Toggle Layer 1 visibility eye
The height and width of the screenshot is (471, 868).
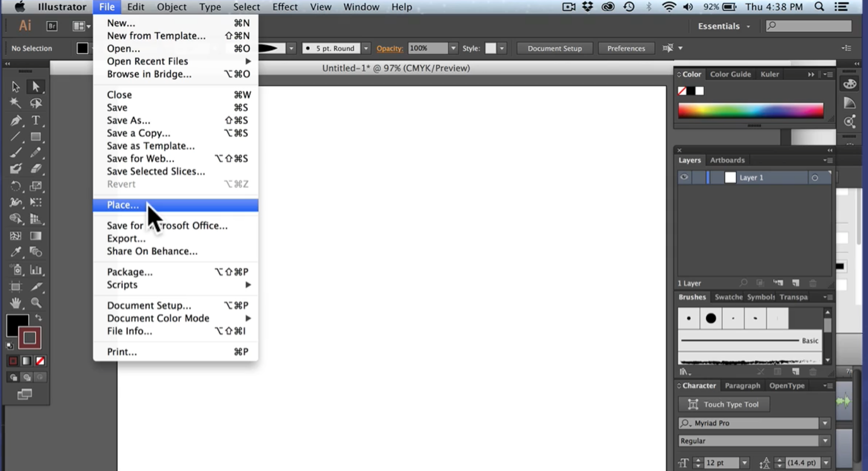pyautogui.click(x=684, y=177)
